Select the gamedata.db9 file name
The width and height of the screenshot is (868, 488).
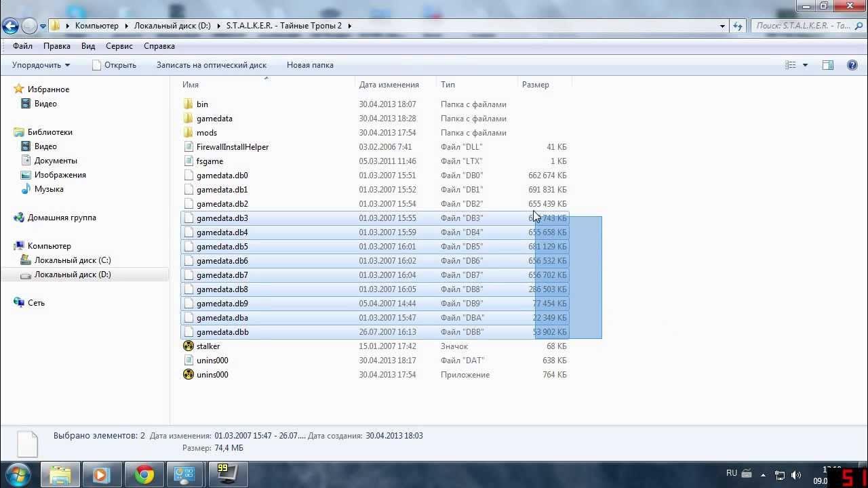[222, 304]
